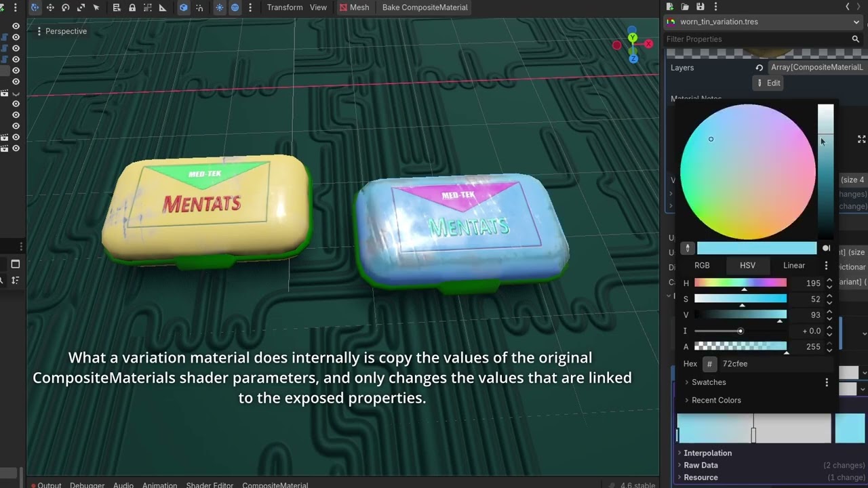Click the gradient point color swatch
The width and height of the screenshot is (868, 488).
pos(850,428)
